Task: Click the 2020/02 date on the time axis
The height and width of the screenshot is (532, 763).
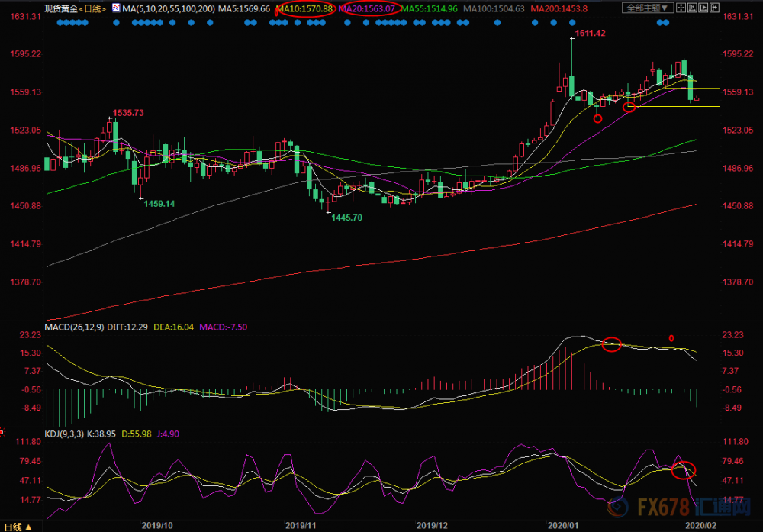Action: [x=700, y=526]
